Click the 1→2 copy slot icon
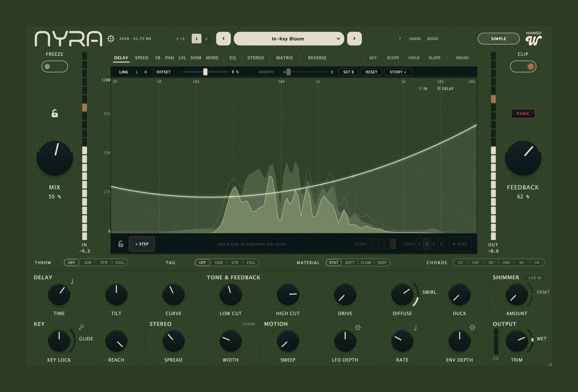This screenshot has height=392, width=578. point(180,39)
